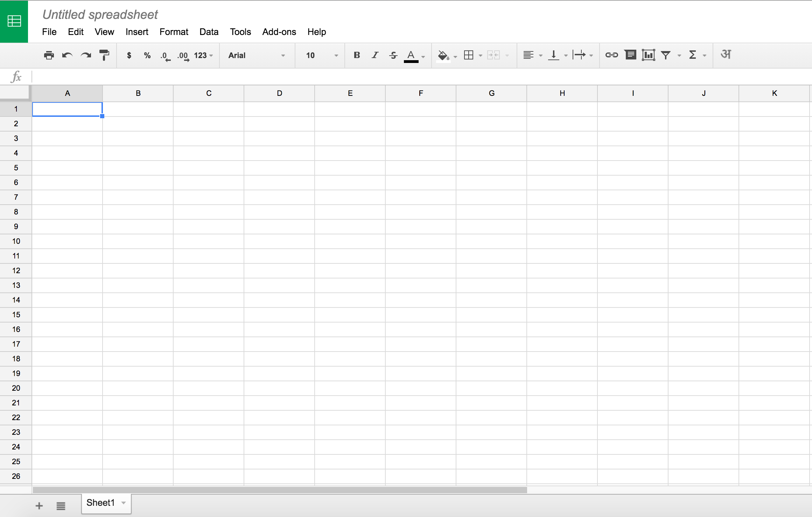The image size is (812, 517).
Task: Toggle strikethrough formatting
Action: tap(393, 55)
